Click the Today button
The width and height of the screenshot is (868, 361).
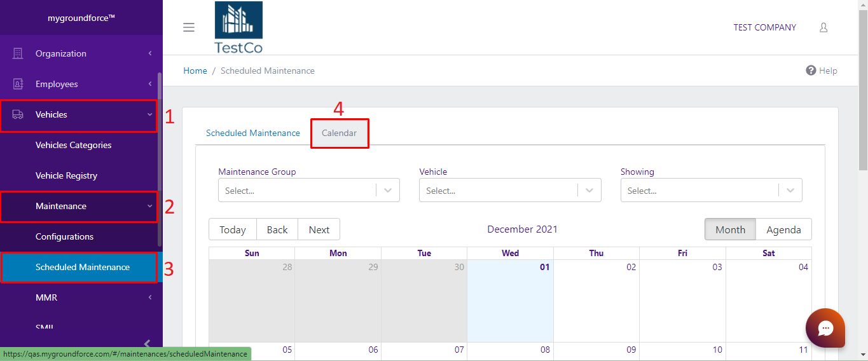coord(233,229)
